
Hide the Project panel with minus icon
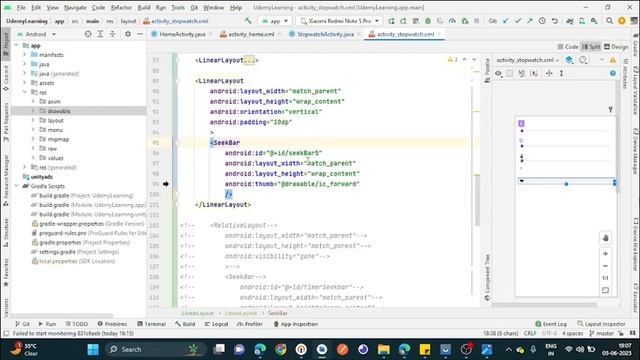[x=140, y=34]
